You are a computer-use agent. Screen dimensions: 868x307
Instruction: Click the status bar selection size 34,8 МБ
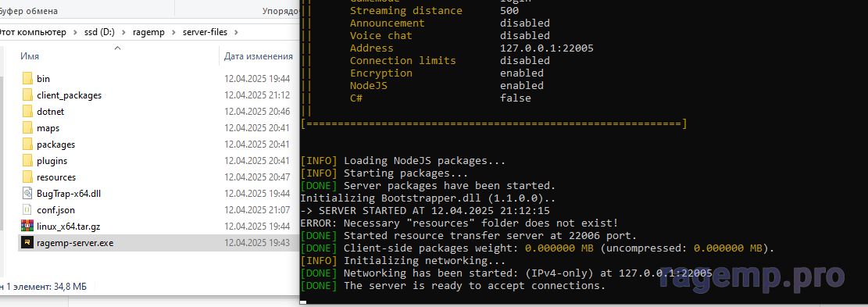70,287
